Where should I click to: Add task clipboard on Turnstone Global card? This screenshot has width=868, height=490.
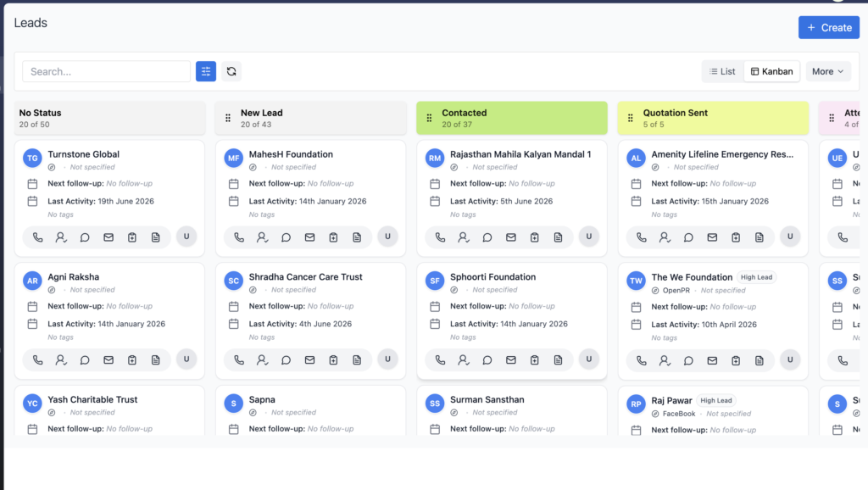pos(131,237)
